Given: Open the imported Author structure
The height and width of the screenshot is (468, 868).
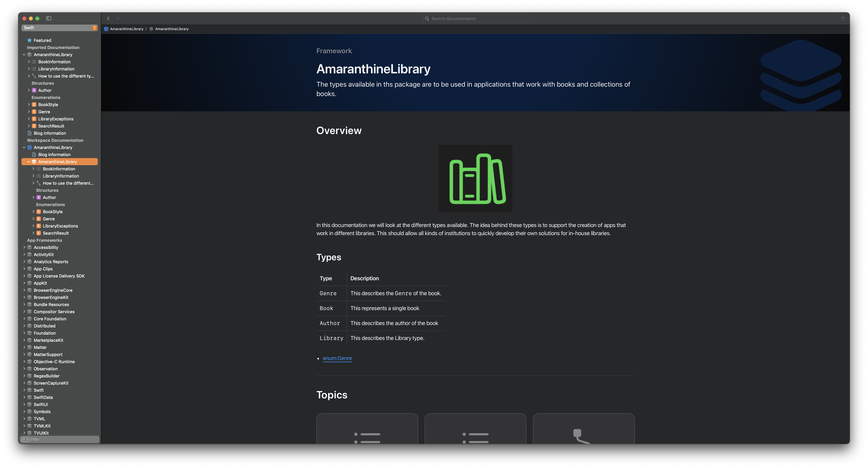Looking at the screenshot, I should coord(45,91).
